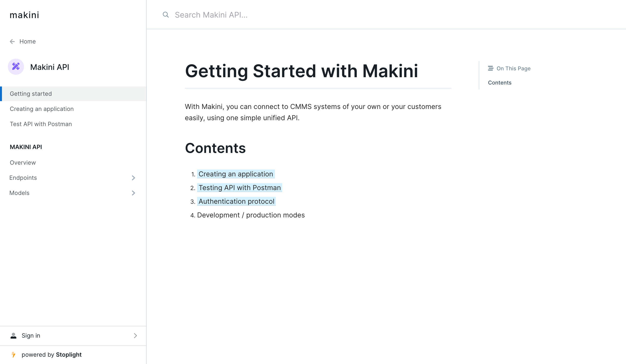Open Creating an application sidebar item
The height and width of the screenshot is (364, 626).
point(73,109)
